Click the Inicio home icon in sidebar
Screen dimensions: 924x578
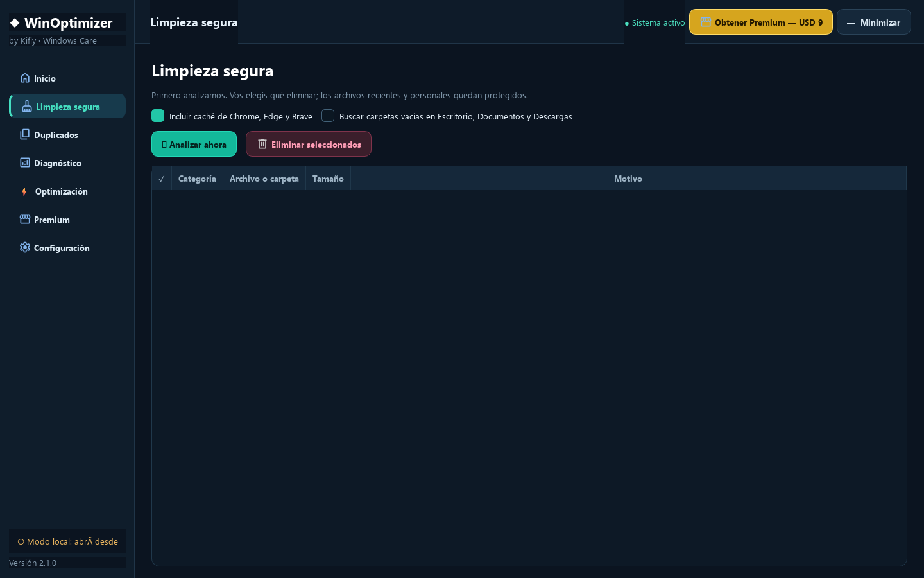pyautogui.click(x=25, y=78)
